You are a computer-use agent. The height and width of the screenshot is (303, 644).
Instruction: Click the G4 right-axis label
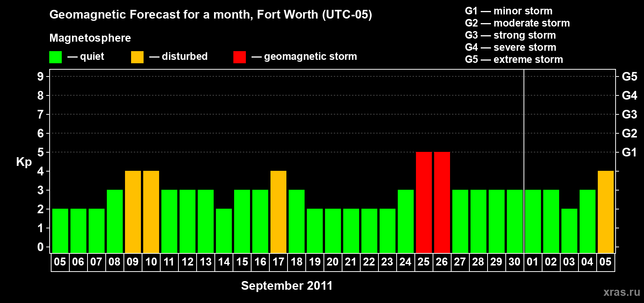pyautogui.click(x=629, y=95)
